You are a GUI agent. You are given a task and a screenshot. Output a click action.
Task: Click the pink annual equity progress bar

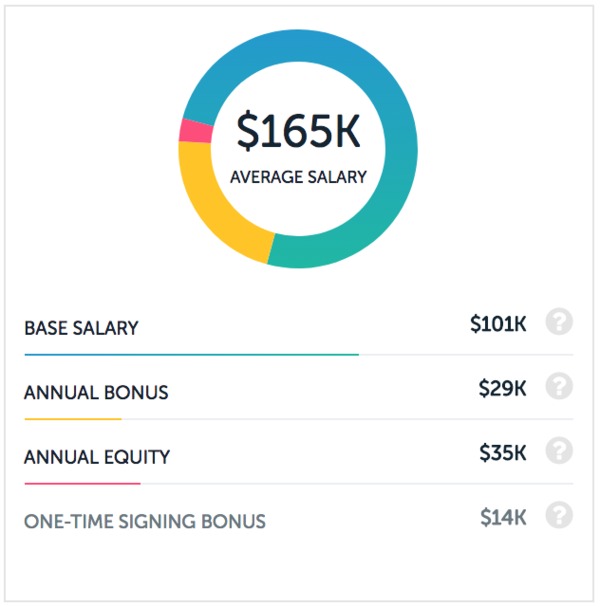tap(82, 484)
